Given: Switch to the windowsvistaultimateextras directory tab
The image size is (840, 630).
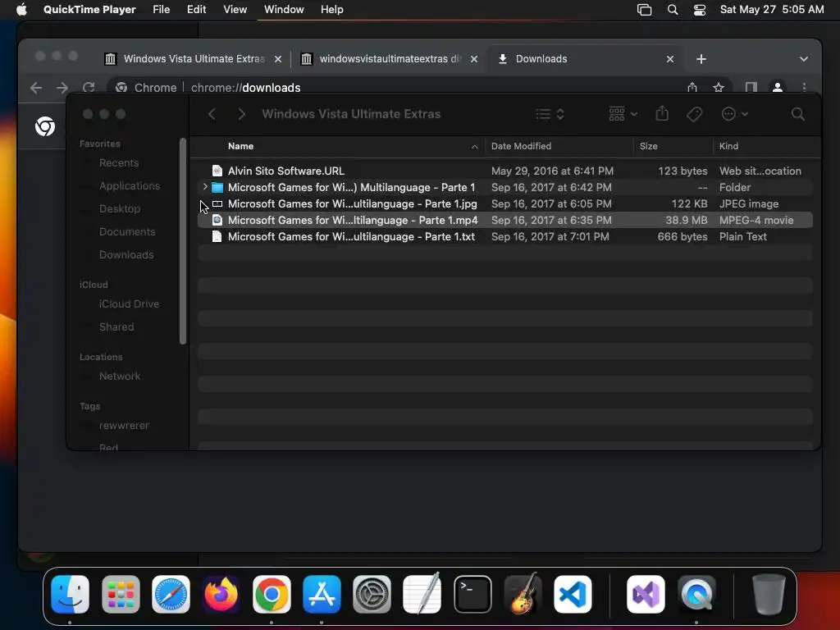Looking at the screenshot, I should 389,59.
